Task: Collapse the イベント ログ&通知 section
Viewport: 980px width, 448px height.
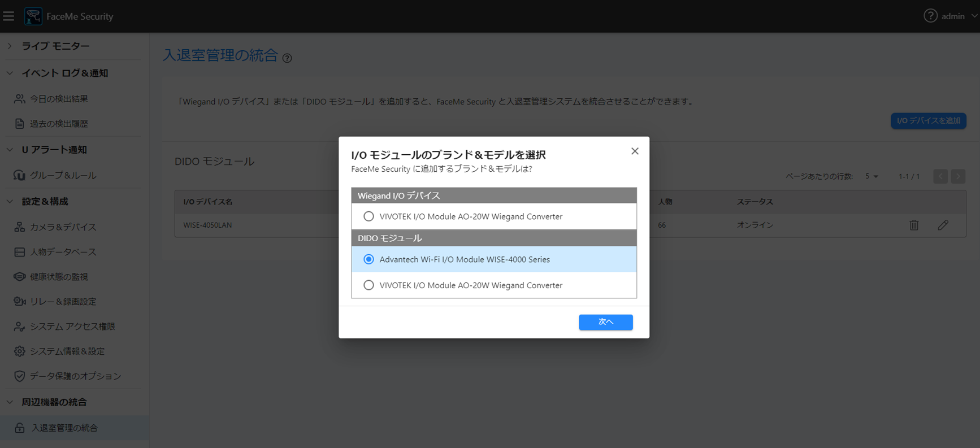Action: (10, 73)
